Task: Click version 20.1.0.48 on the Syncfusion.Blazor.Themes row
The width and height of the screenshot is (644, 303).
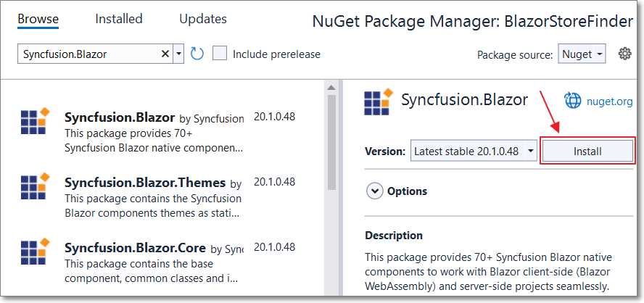Action: tap(274, 181)
